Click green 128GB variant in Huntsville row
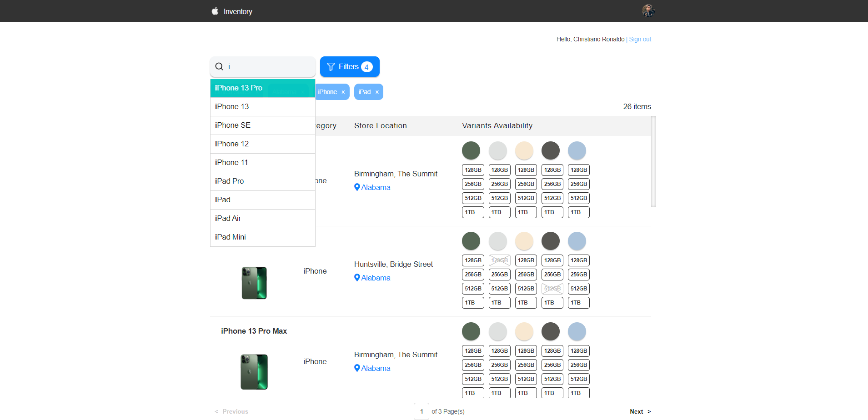 point(473,260)
